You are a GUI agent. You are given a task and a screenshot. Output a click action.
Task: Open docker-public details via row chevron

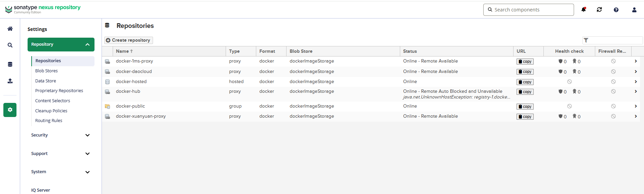(636, 106)
